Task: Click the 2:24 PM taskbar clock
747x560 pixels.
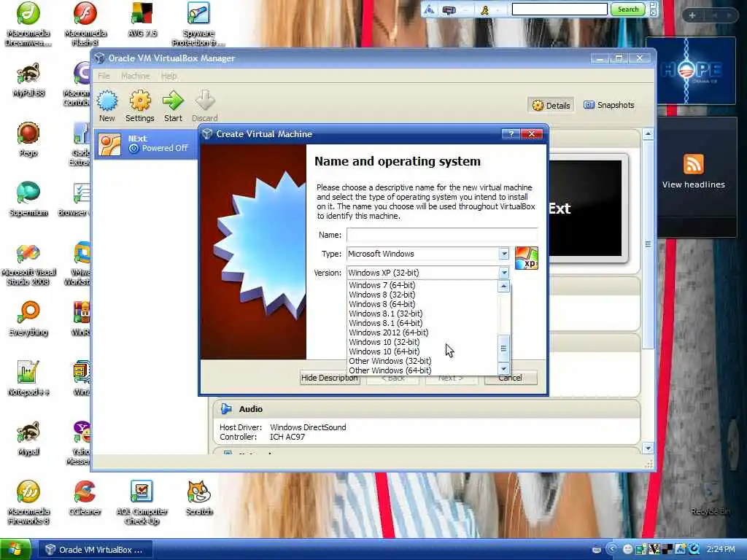Action: click(721, 550)
